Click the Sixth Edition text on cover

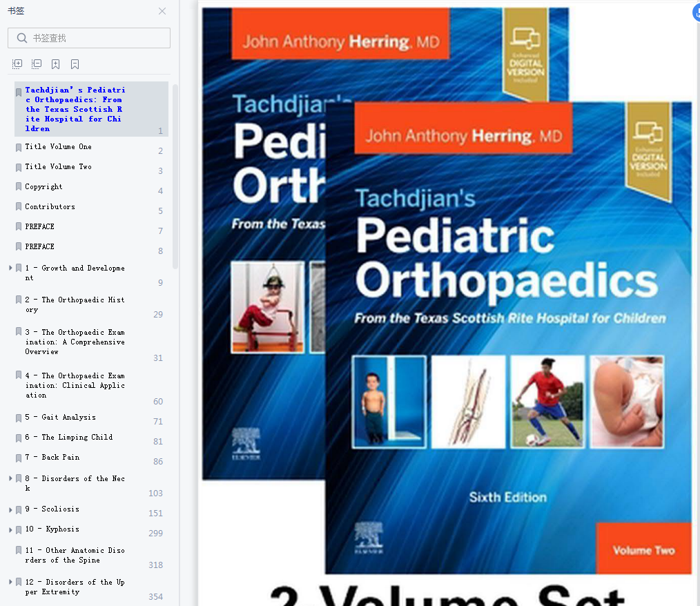(x=507, y=498)
